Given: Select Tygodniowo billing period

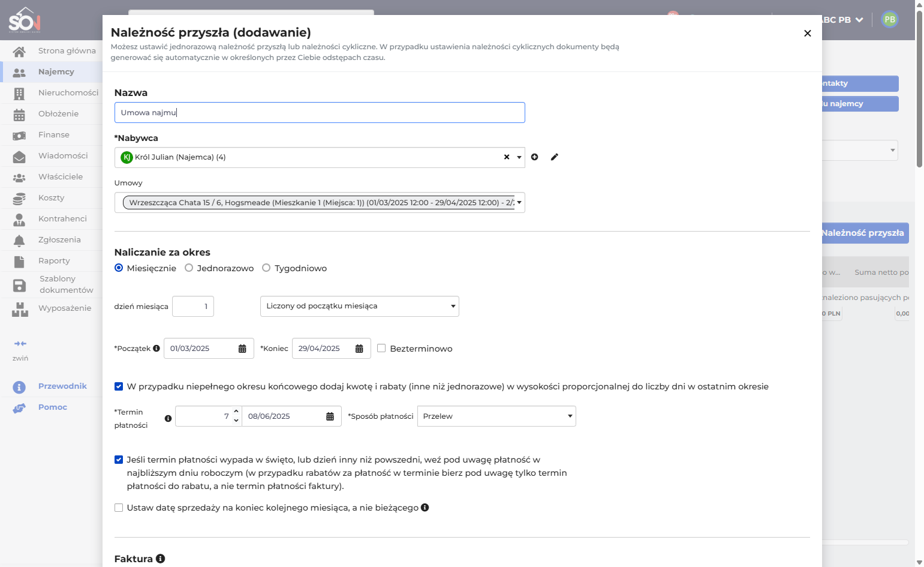Looking at the screenshot, I should [266, 268].
